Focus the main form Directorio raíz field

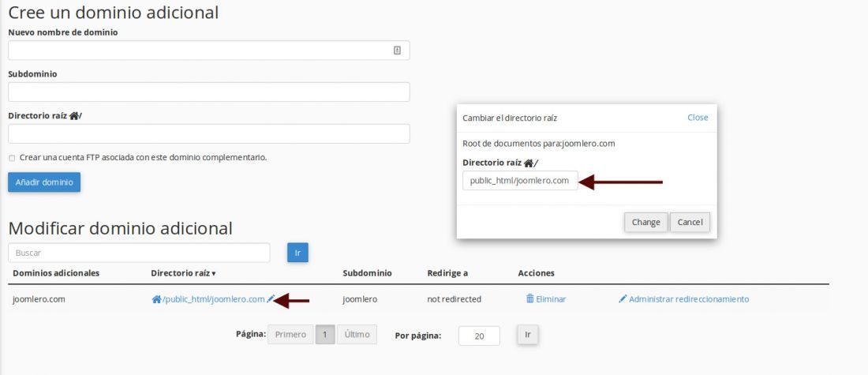click(x=208, y=133)
